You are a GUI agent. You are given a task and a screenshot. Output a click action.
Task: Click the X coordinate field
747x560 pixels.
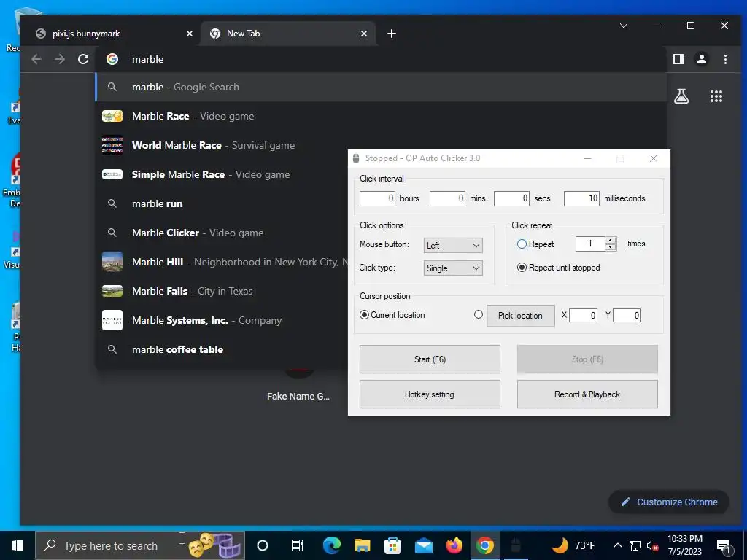point(583,315)
